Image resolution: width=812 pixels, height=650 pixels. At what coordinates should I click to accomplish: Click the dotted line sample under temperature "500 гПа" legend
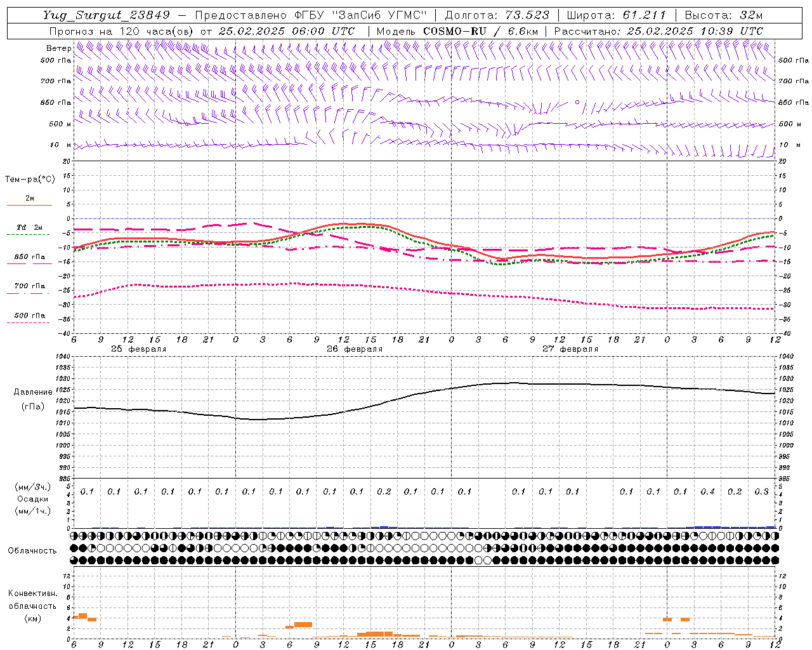point(28,323)
